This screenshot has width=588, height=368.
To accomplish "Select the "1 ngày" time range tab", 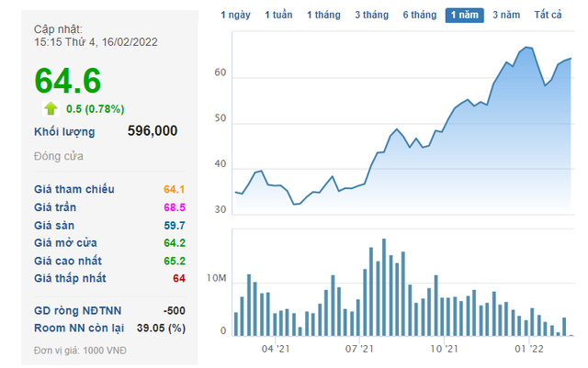I will [236, 15].
